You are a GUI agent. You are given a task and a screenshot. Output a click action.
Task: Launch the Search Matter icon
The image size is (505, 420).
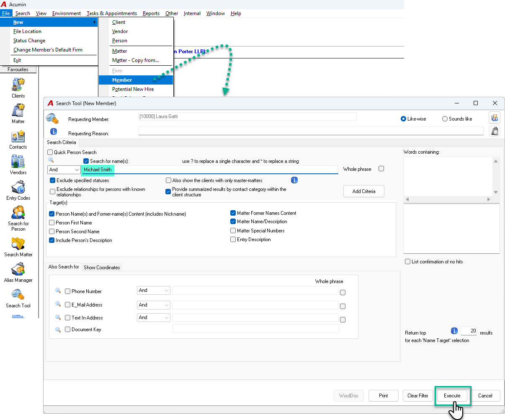pos(18,244)
